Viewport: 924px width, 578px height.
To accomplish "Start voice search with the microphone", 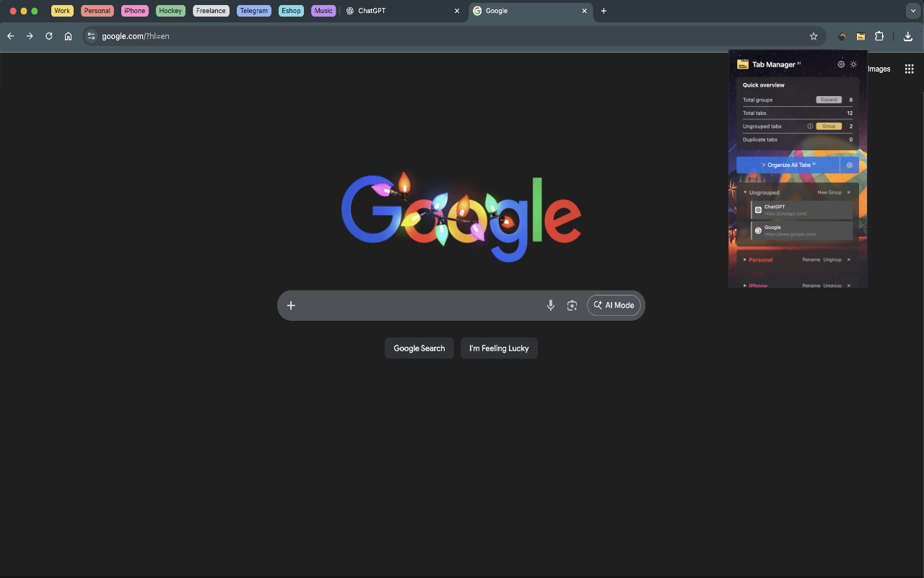I will [551, 306].
